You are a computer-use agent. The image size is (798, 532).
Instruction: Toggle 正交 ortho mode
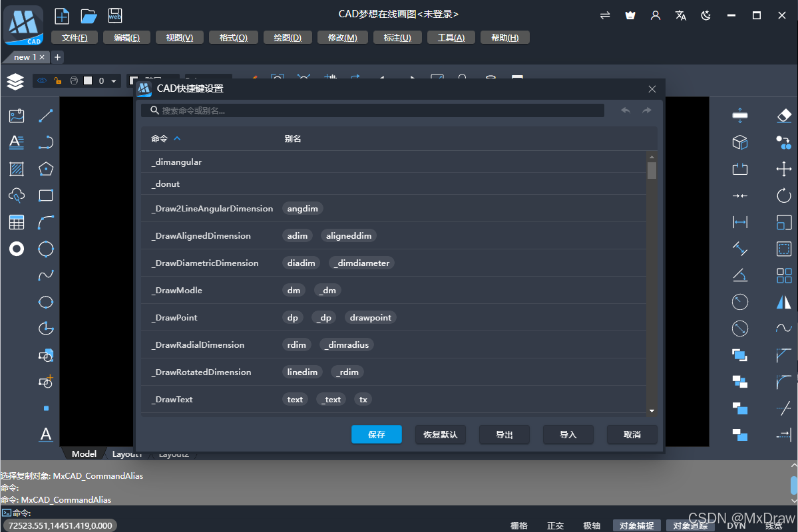click(x=555, y=525)
